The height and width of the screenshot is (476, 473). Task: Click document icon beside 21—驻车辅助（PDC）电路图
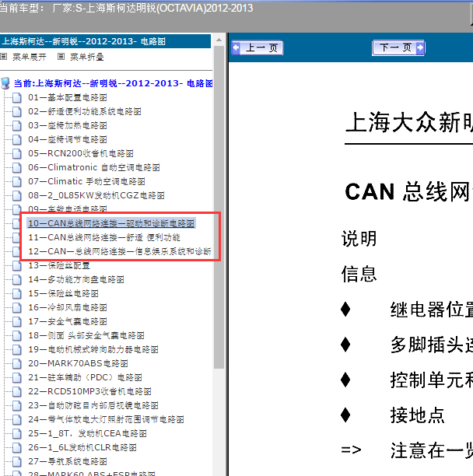[x=17, y=378]
